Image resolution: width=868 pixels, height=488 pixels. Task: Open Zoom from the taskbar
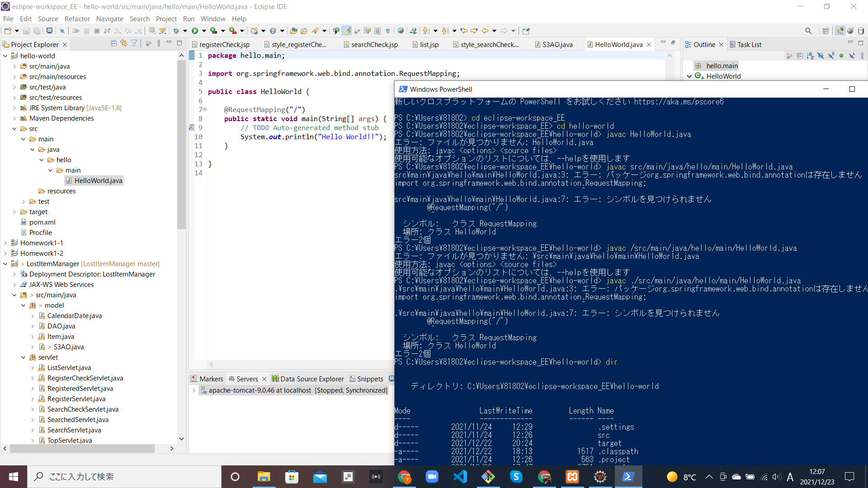(432, 477)
